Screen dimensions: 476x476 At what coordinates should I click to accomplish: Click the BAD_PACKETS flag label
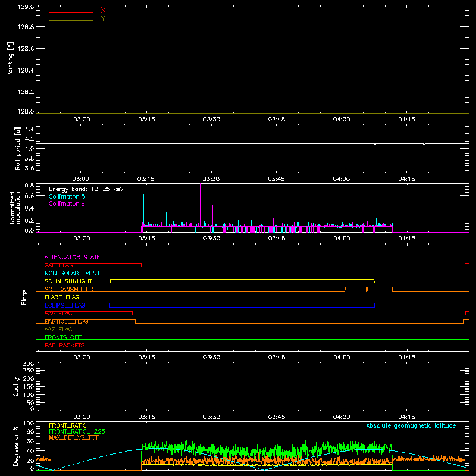pos(65,345)
